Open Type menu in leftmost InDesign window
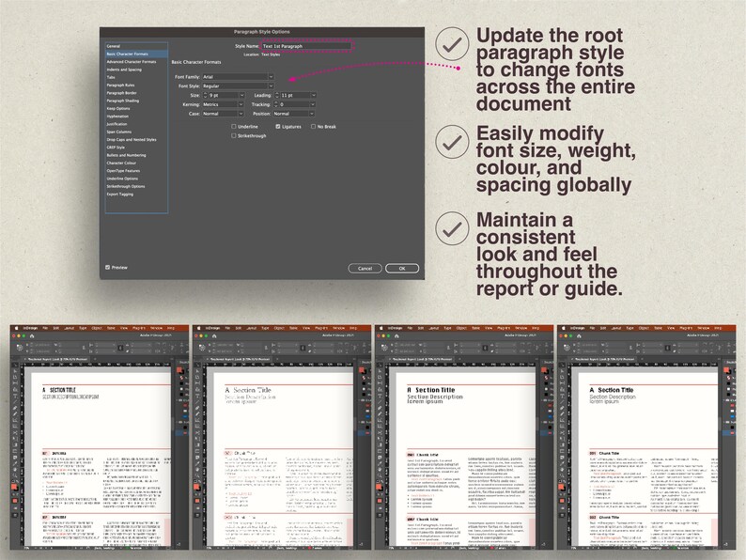This screenshot has height=560, width=746. coord(83,328)
